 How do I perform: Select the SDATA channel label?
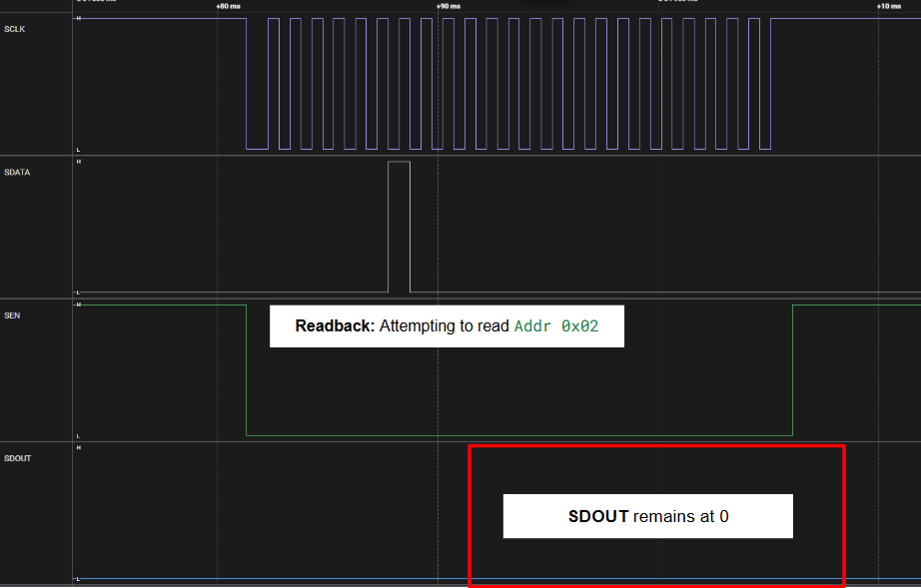click(17, 173)
